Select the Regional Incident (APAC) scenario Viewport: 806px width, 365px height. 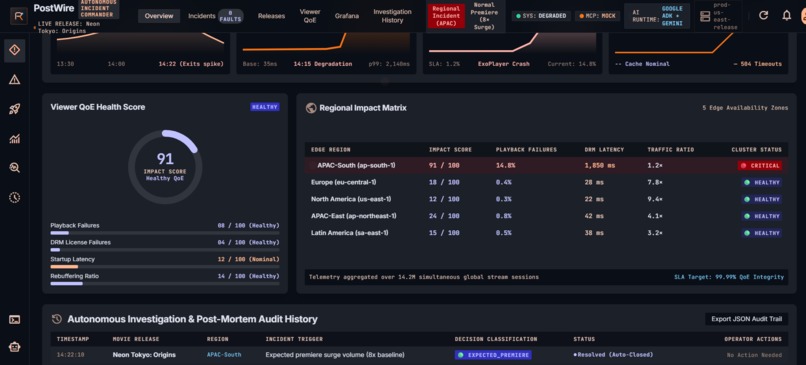(446, 16)
